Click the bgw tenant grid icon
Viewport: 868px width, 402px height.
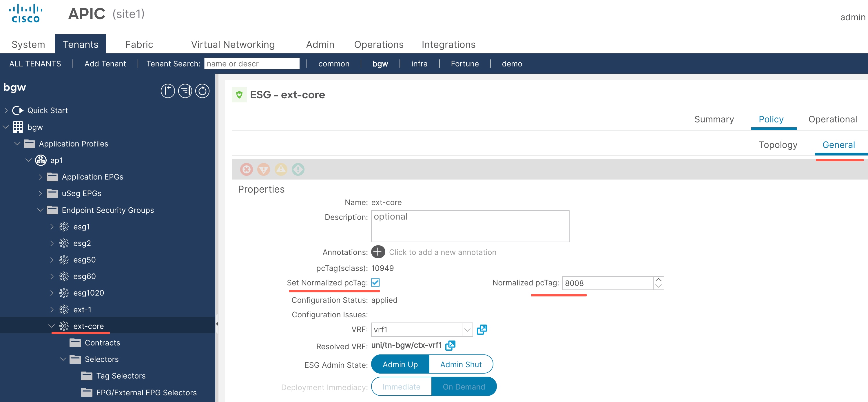pyautogui.click(x=18, y=127)
